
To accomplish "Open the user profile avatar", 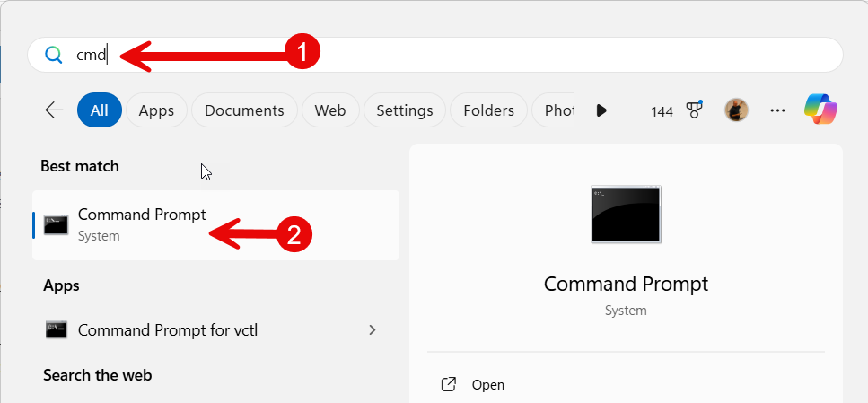I will pyautogui.click(x=736, y=110).
